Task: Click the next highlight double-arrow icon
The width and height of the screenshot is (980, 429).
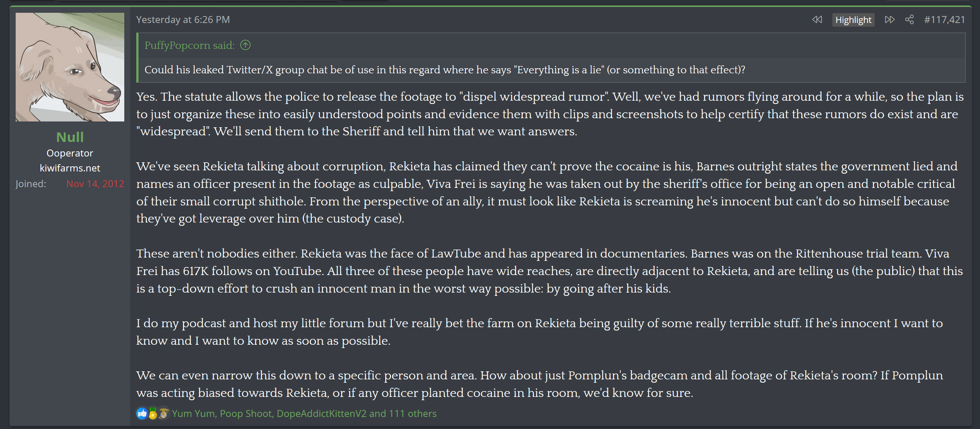Action: 890,19
